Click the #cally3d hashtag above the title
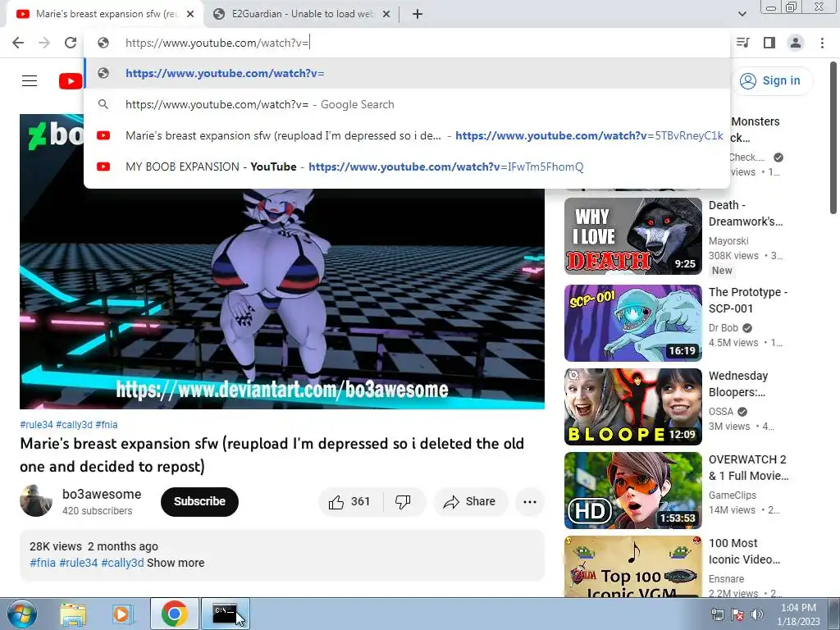The width and height of the screenshot is (840, 630). (x=74, y=425)
